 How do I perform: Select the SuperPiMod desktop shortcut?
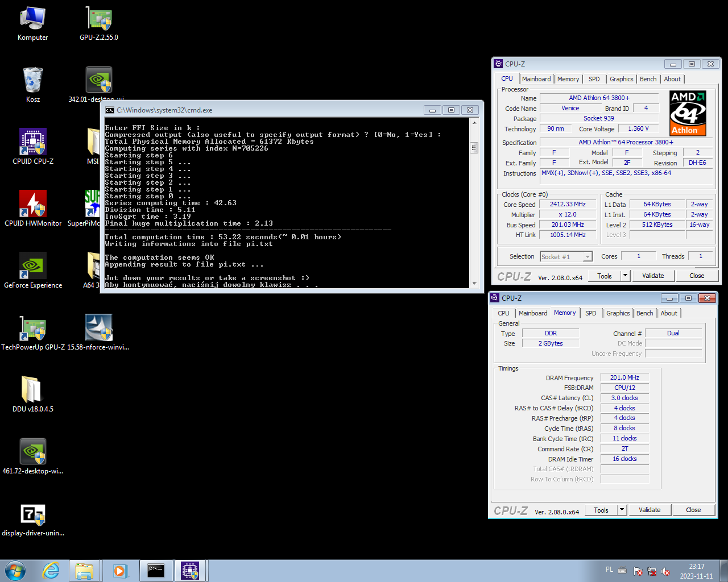tap(92, 209)
